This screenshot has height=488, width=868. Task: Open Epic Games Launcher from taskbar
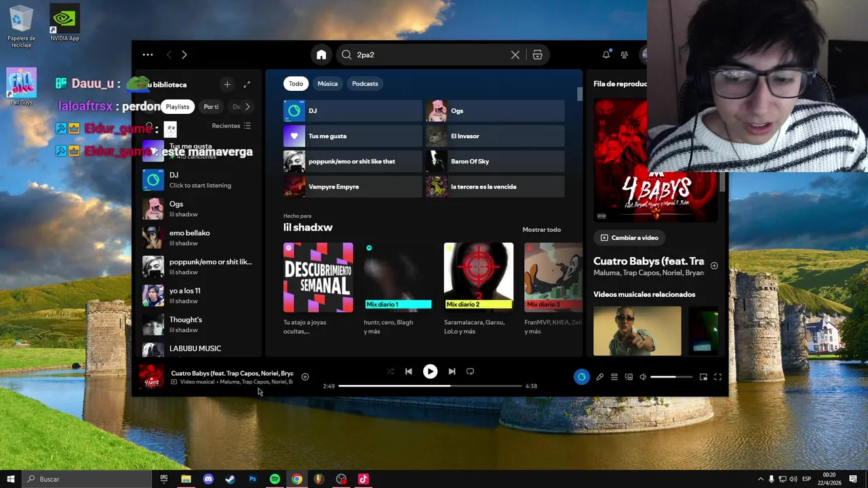[x=163, y=479]
